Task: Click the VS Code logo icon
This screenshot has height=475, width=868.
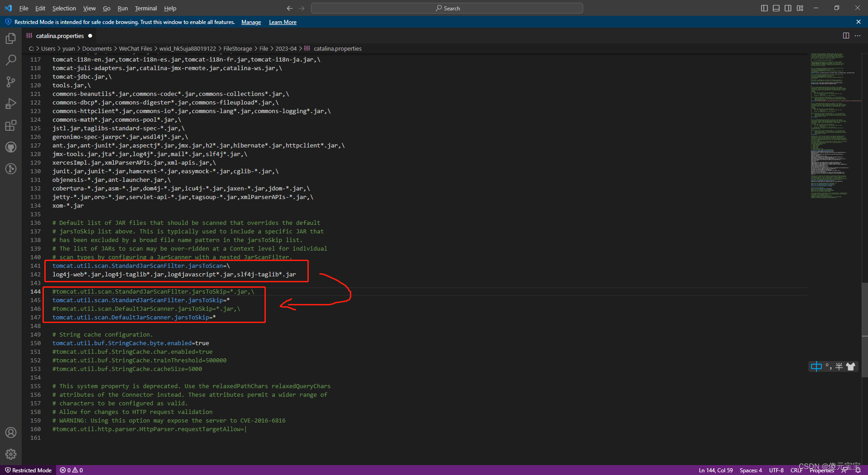Action: click(x=9, y=8)
